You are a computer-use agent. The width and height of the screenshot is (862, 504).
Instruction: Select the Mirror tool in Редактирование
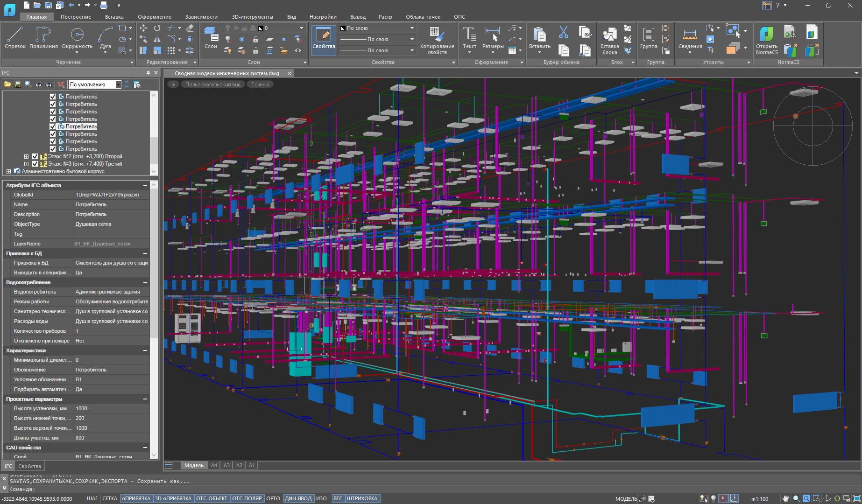click(x=157, y=39)
